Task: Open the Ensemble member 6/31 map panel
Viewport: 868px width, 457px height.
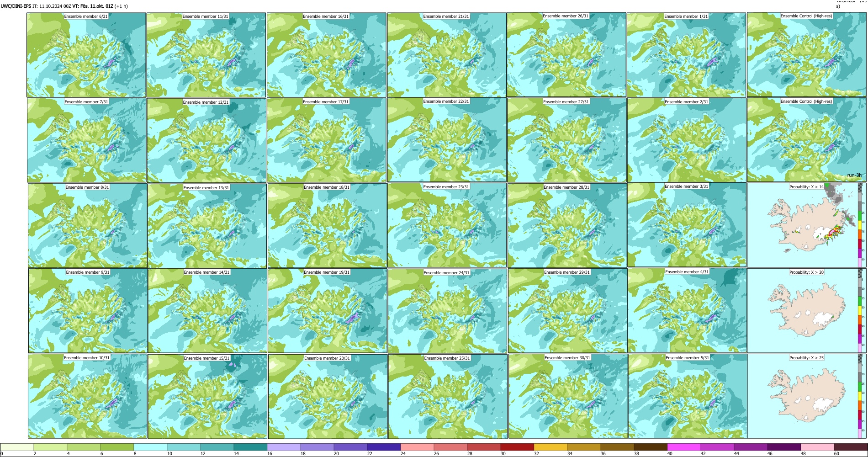Action: coord(86,55)
